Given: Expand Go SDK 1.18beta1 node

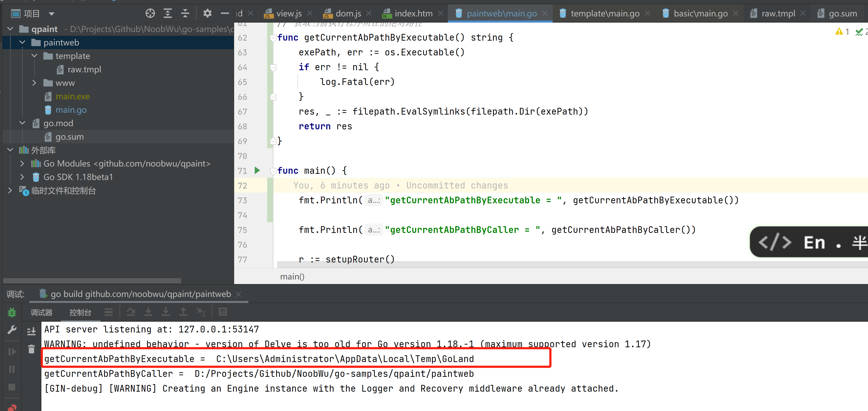Looking at the screenshot, I should tap(22, 177).
